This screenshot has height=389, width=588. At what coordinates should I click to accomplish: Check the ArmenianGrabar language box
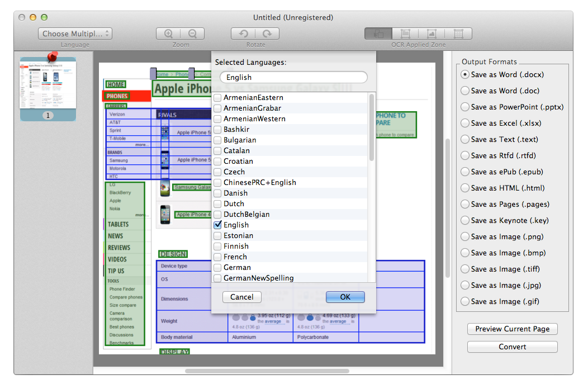click(x=217, y=108)
